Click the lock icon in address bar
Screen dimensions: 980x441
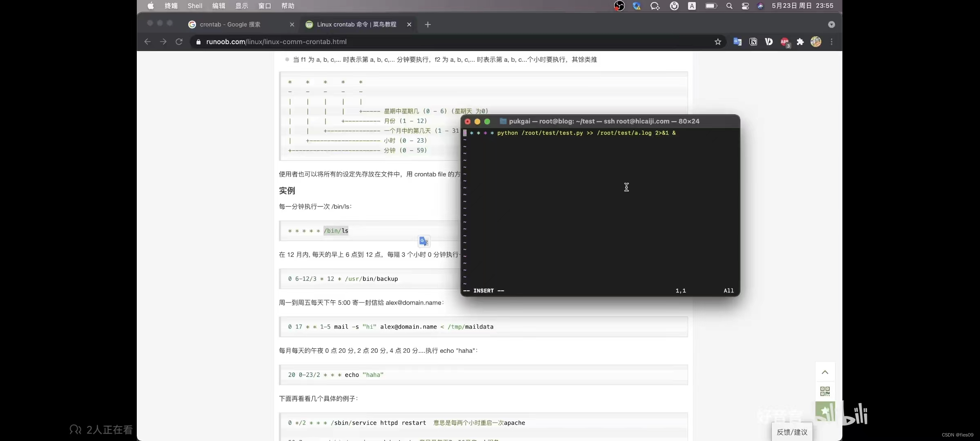(x=198, y=42)
